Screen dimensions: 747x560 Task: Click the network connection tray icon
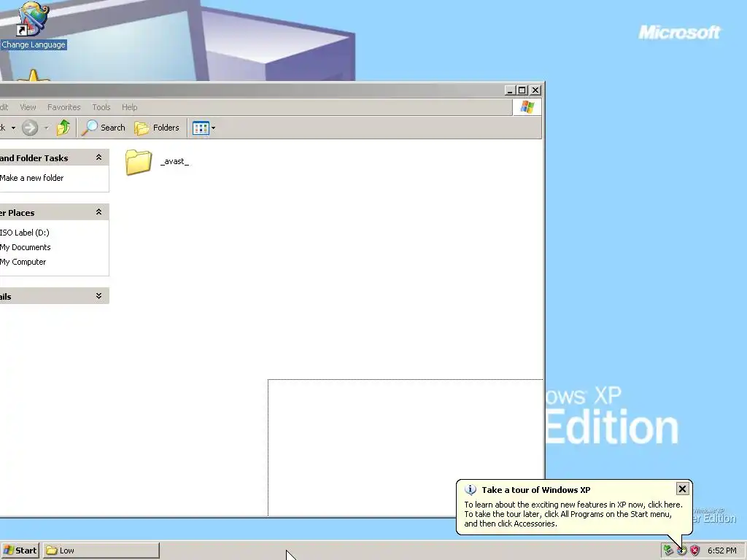pos(668,551)
